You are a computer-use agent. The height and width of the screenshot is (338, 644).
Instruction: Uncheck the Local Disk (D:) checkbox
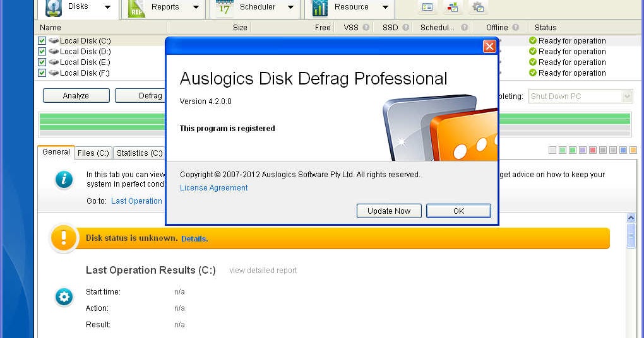(x=42, y=51)
